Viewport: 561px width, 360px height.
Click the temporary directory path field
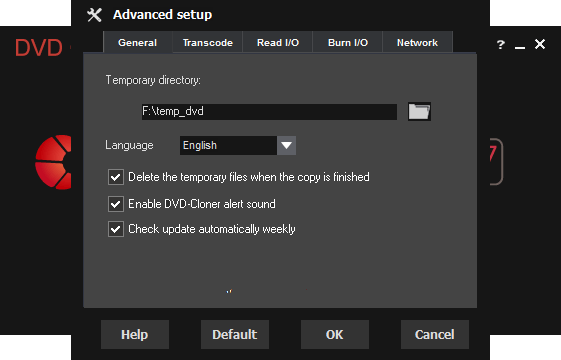tap(269, 112)
